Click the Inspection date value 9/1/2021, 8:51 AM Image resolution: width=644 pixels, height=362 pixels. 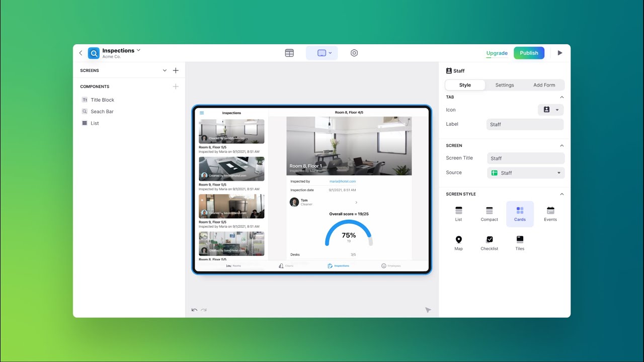pos(343,190)
